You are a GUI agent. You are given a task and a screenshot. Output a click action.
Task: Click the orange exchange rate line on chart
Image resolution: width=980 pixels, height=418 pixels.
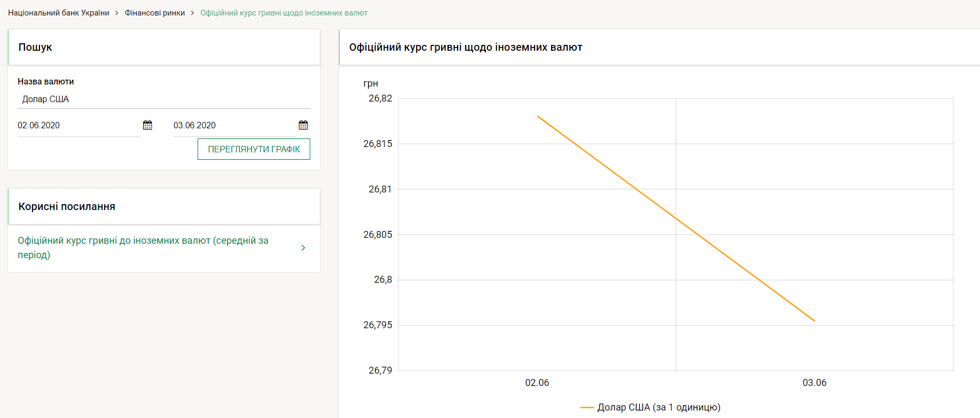676,218
